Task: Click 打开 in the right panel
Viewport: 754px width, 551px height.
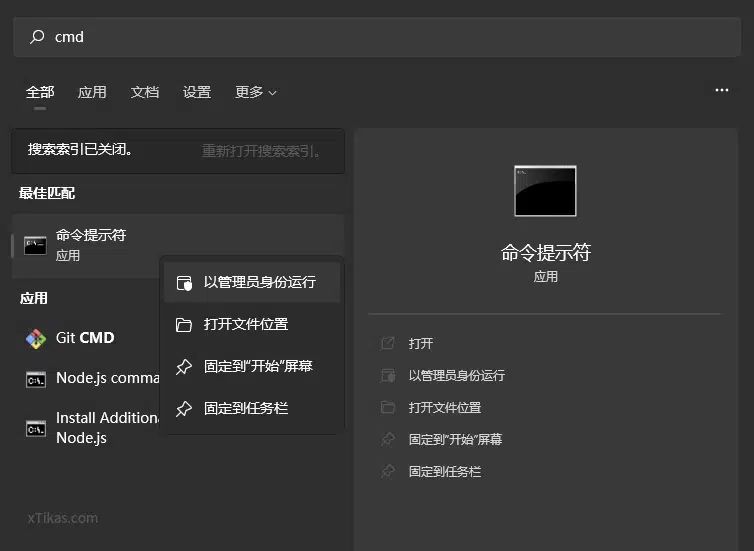Action: tap(421, 343)
